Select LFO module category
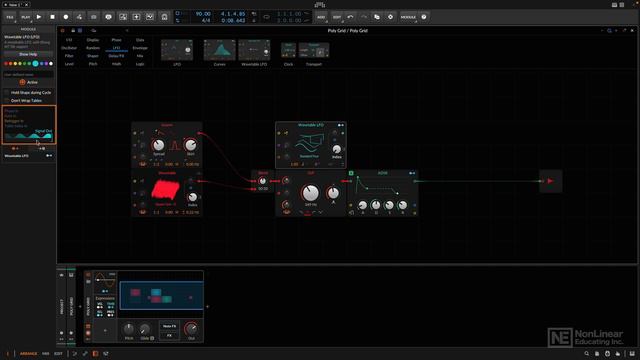The height and width of the screenshot is (360, 640). click(116, 48)
